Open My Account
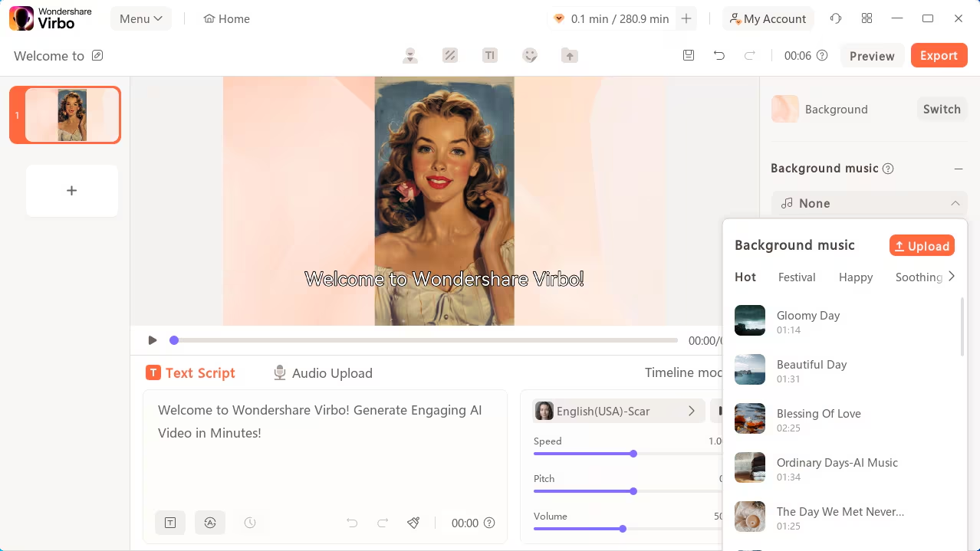This screenshot has width=980, height=551. click(x=768, y=18)
